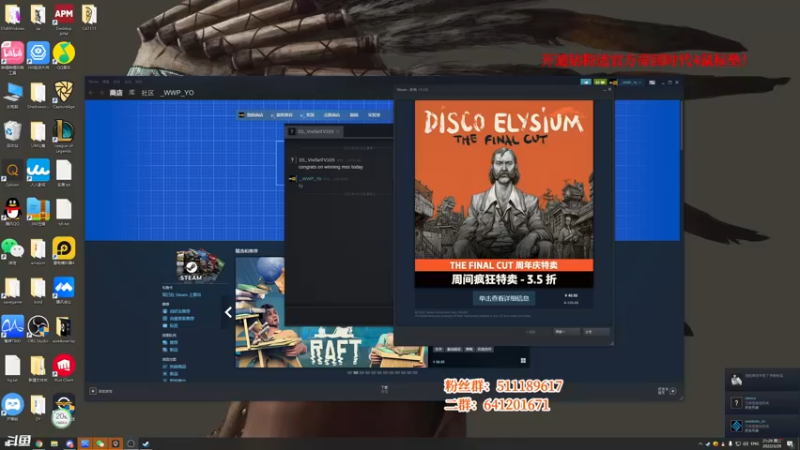Launch the CaptureAge shortcut
This screenshot has height=450, width=800.
click(63, 95)
